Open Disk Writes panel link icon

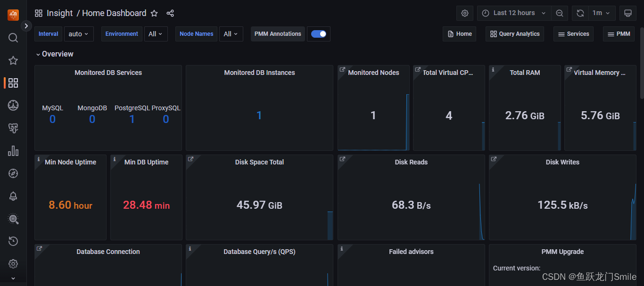tap(493, 159)
